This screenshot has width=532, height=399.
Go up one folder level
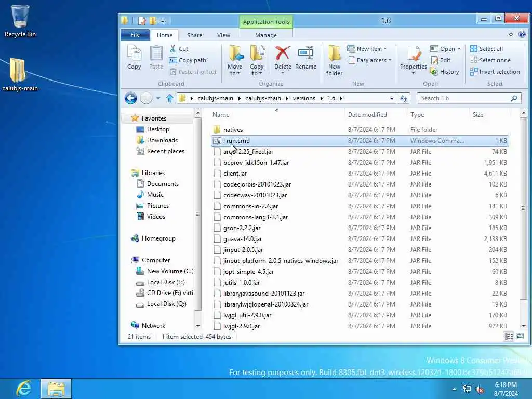point(170,98)
